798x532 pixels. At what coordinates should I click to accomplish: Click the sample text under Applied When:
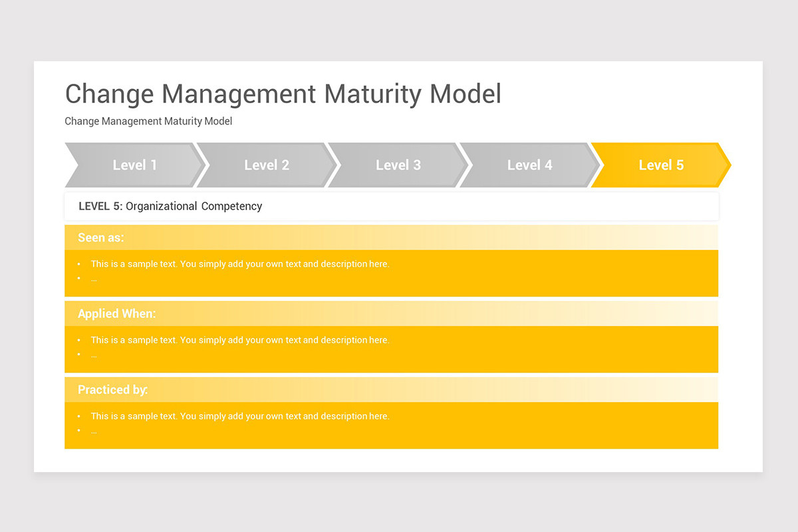pos(239,340)
